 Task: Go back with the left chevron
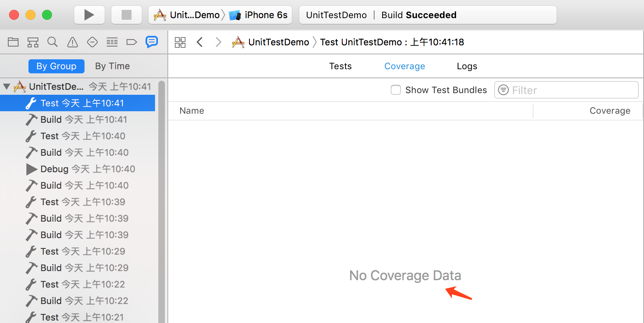coord(200,42)
